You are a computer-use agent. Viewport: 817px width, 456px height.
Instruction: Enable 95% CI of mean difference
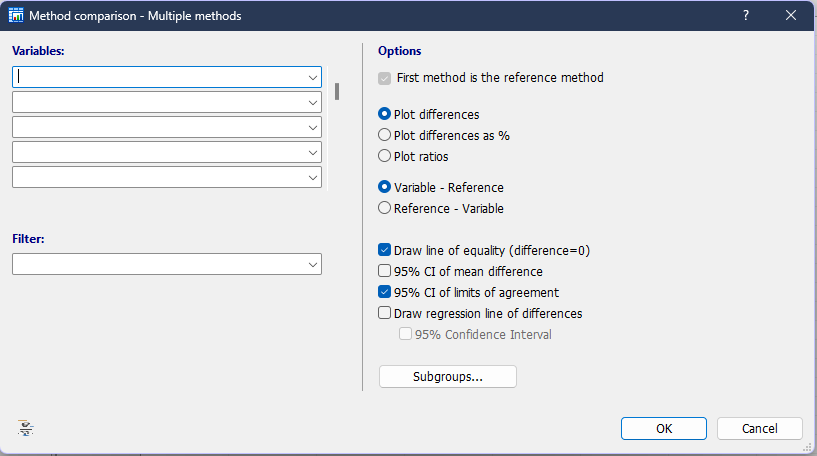[385, 271]
